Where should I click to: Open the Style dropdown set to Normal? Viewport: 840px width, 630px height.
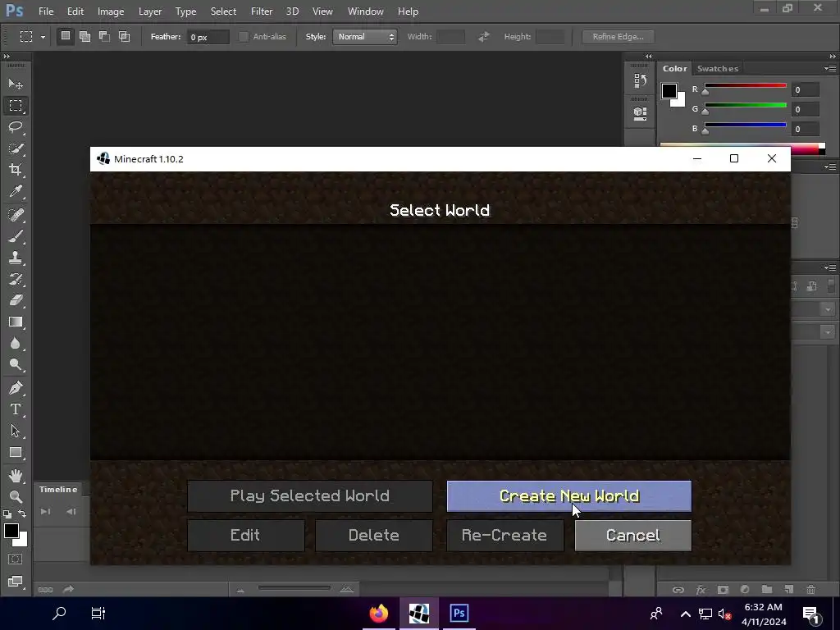(365, 36)
